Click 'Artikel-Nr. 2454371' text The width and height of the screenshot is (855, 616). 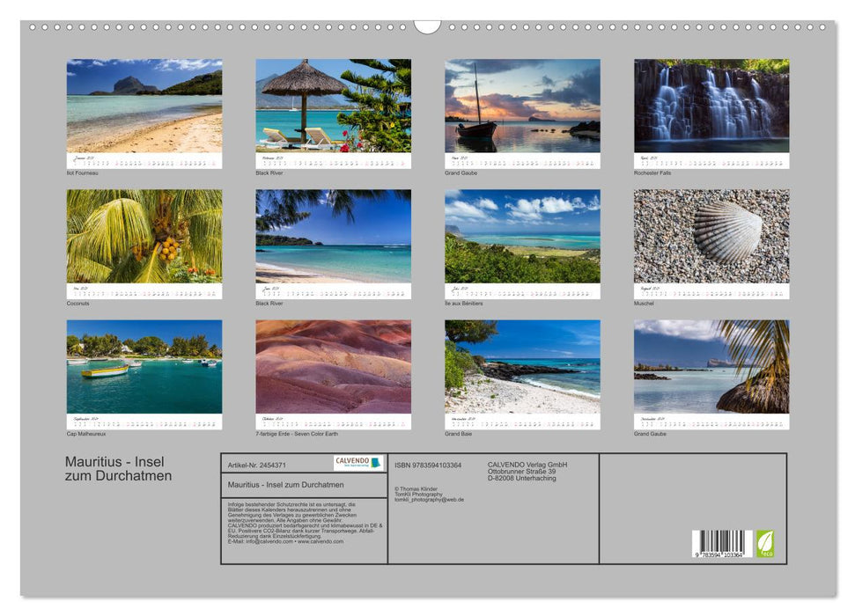[x=256, y=465]
